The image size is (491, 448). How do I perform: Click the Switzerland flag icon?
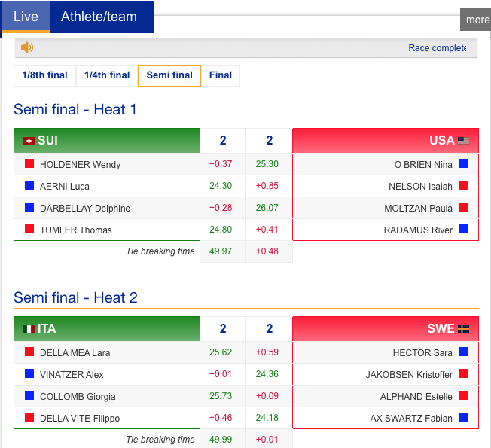29,141
